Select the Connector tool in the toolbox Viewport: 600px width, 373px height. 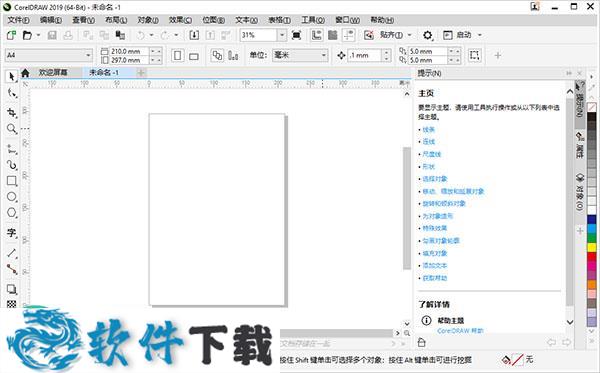click(11, 269)
